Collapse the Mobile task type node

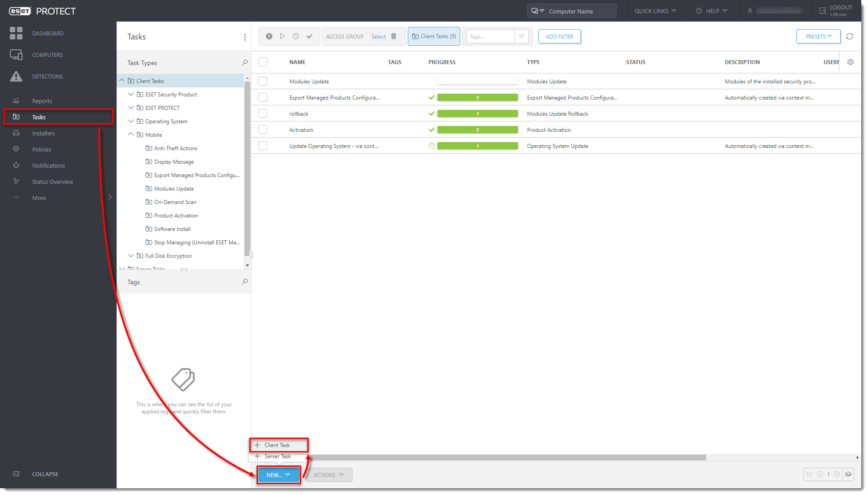(131, 135)
